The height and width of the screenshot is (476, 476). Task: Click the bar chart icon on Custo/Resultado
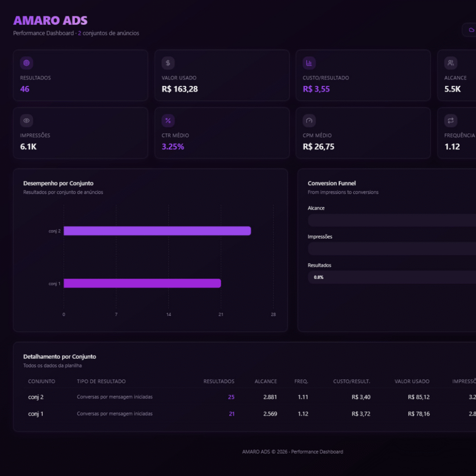point(309,63)
